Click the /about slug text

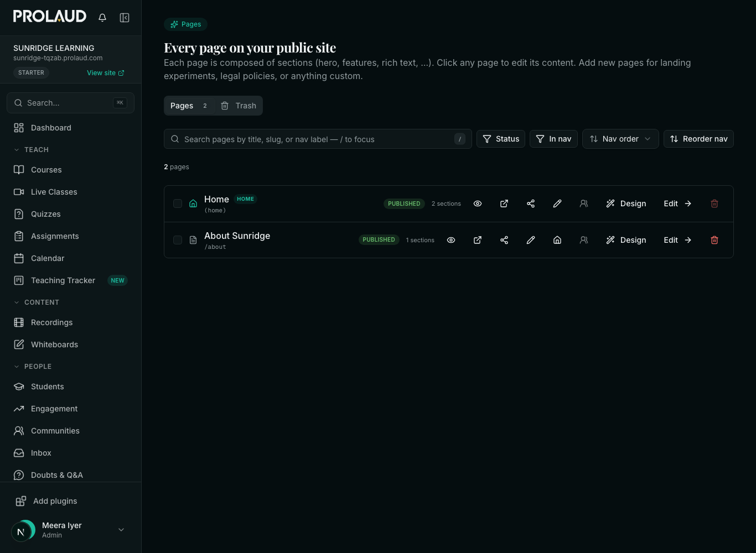[x=215, y=247]
